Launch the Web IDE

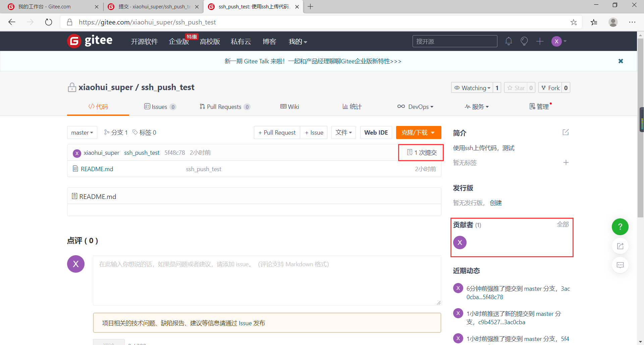pos(376,133)
